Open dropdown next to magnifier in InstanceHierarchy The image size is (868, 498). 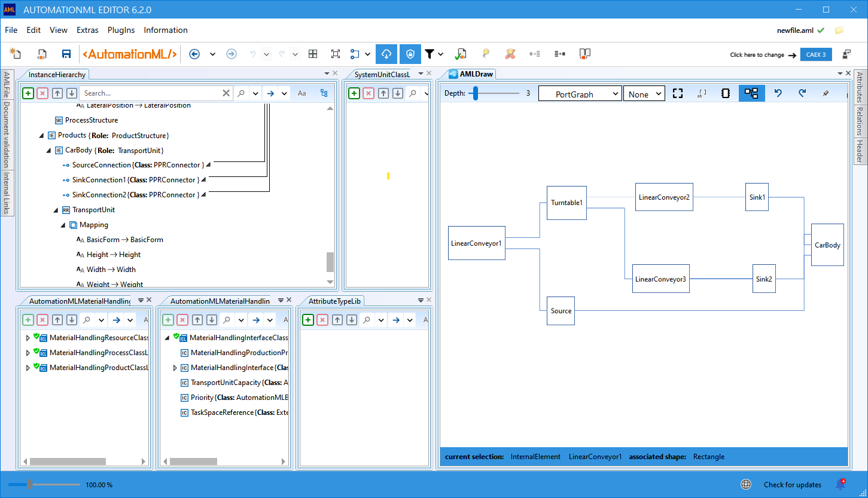pyautogui.click(x=255, y=93)
